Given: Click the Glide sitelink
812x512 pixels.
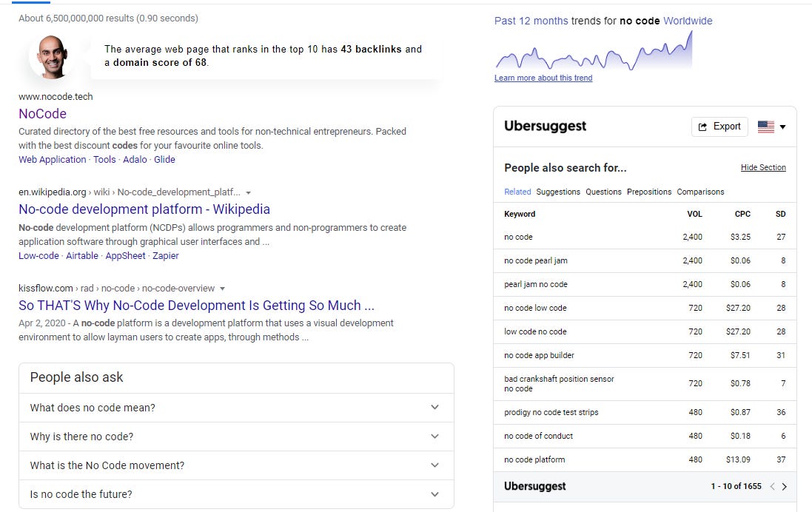Looking at the screenshot, I should (164, 160).
